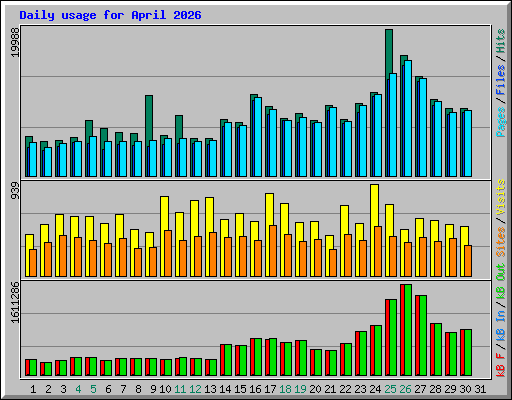Screen dimensions: 512x400
Task: Click day 18 on the x-axis
Action: 285,389
